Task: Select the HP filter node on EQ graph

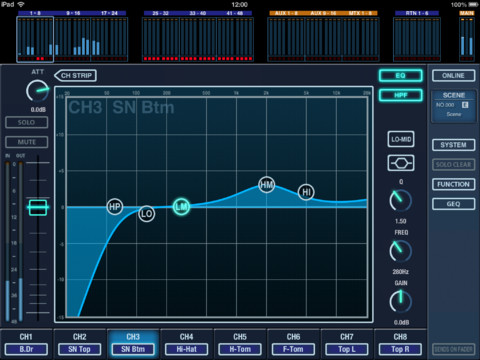Action: tap(115, 207)
